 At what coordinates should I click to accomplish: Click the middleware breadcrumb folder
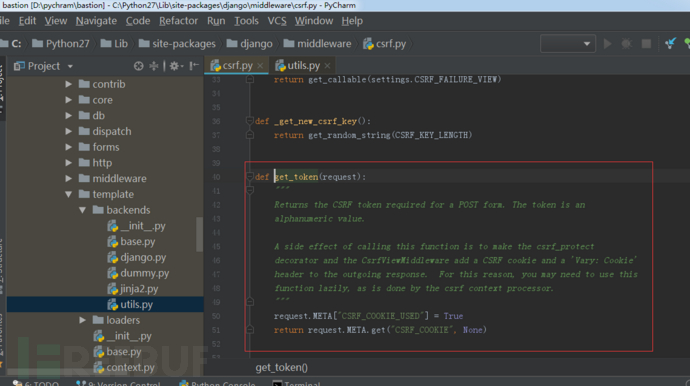(317, 44)
